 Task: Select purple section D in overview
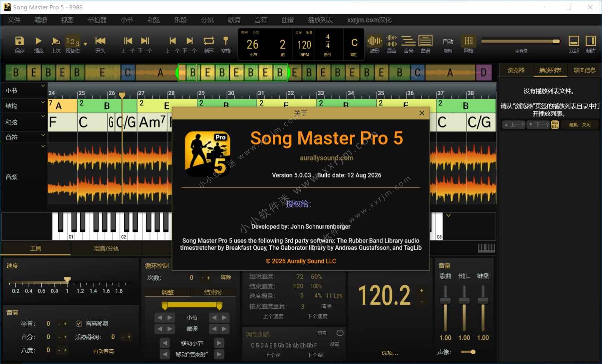pyautogui.click(x=483, y=73)
